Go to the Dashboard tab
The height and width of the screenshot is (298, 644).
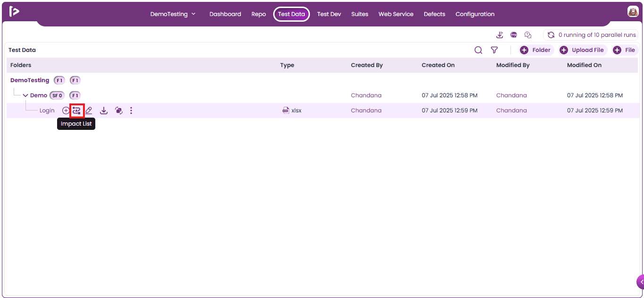(225, 14)
